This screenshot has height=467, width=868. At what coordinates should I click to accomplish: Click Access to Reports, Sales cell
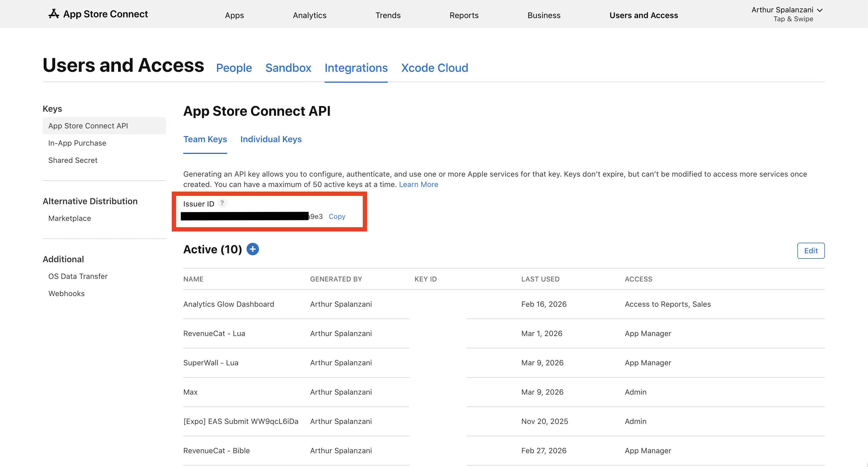click(668, 304)
